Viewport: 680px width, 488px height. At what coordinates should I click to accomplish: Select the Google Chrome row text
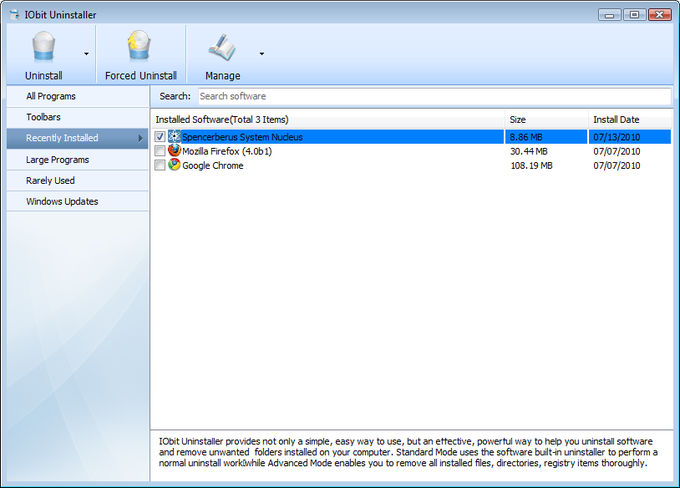pos(212,166)
